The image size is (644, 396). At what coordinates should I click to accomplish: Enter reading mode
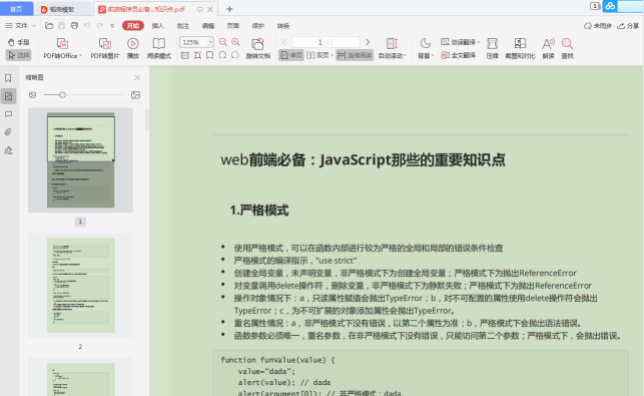[159, 48]
